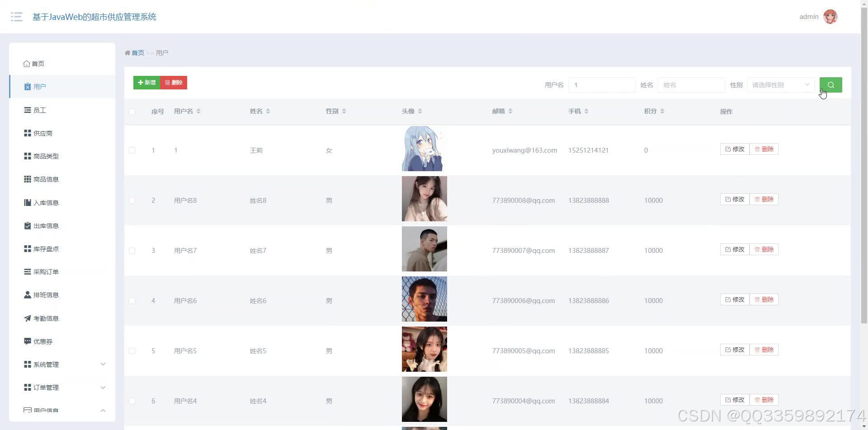
Task: Click the 用户 sidebar icon
Action: click(x=28, y=87)
